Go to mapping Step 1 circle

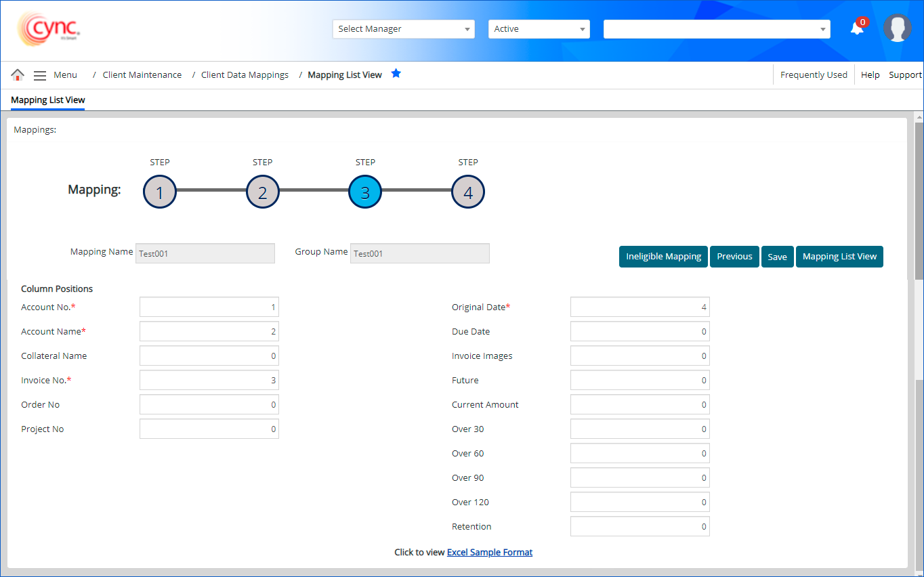160,192
